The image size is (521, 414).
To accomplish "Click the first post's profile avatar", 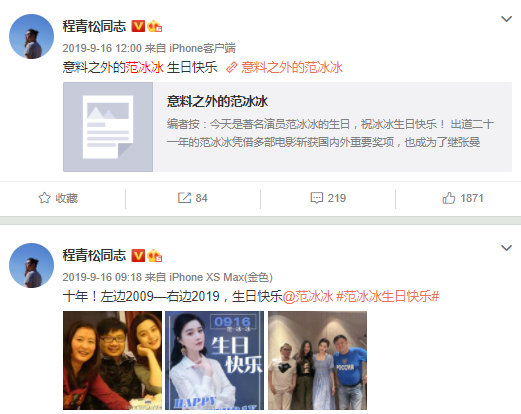I will pos(31,36).
